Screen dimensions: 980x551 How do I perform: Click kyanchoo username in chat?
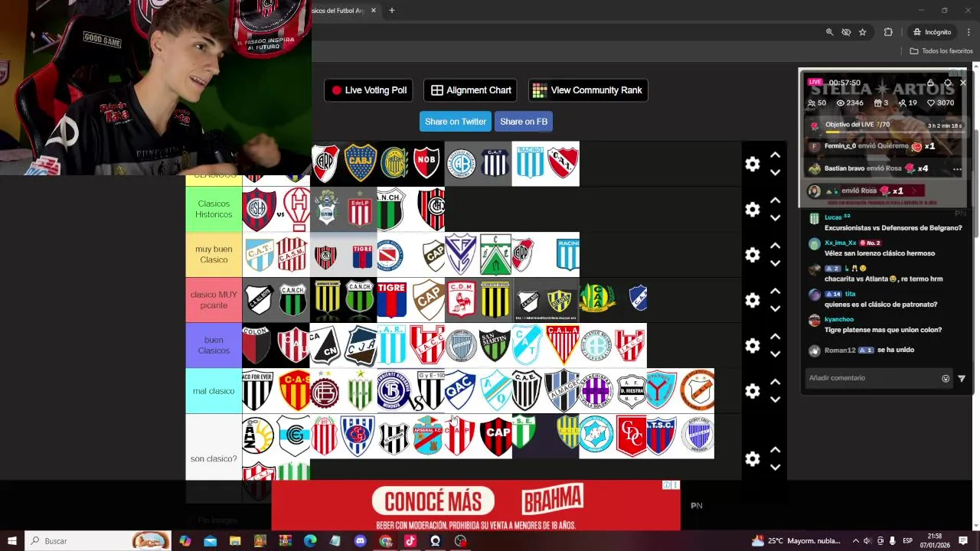click(x=839, y=319)
